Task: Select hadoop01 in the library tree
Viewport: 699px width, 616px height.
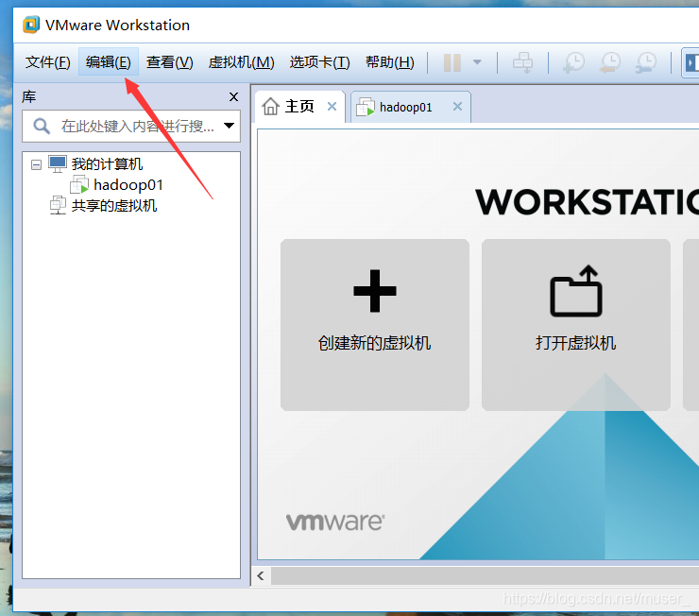Action: point(128,185)
